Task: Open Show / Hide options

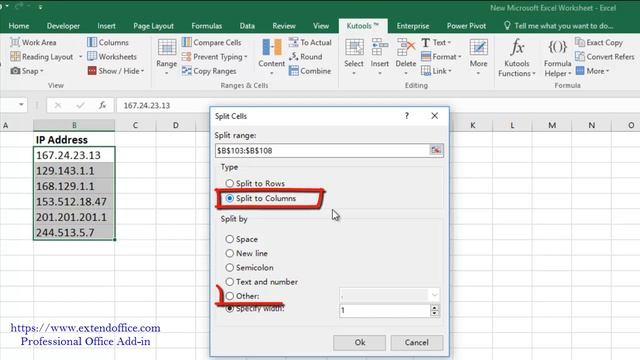Action: 116,71
